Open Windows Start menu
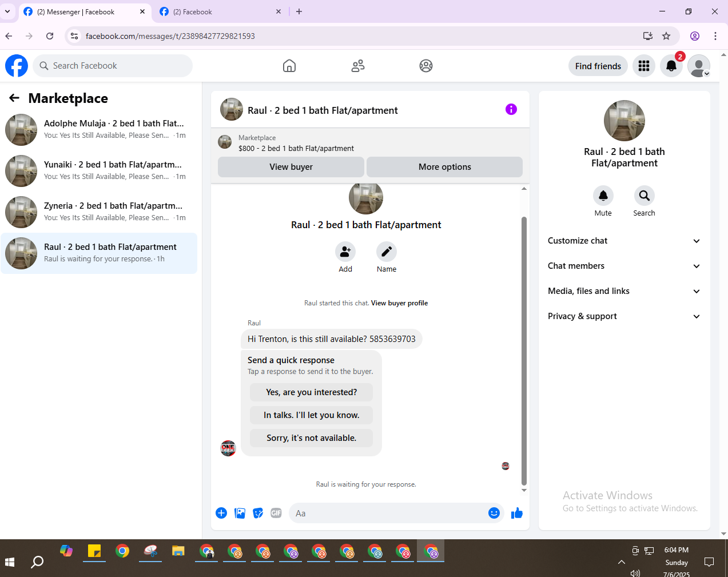The height and width of the screenshot is (577, 728). pos(10,562)
